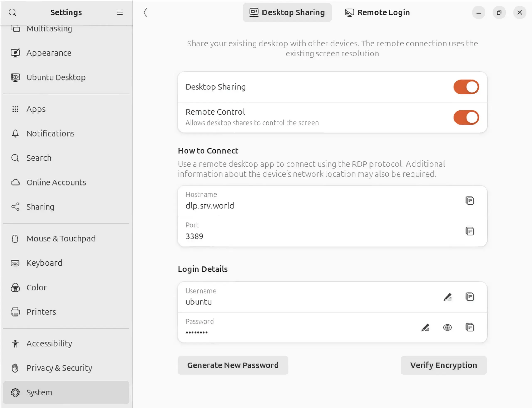
Task: Edit the username with the pencil icon
Action: tap(447, 297)
